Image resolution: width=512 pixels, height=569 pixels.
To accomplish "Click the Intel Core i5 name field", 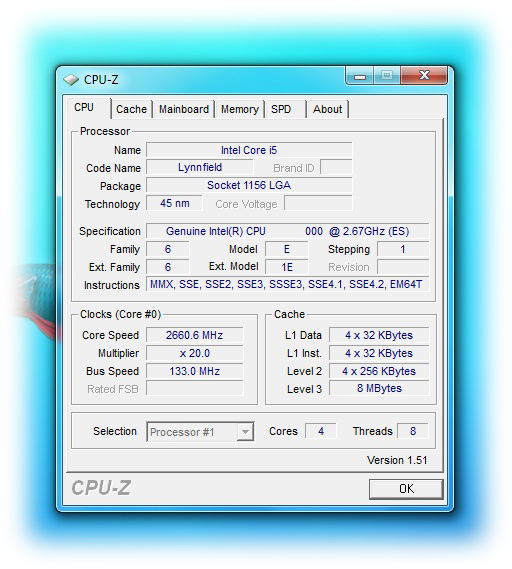I will [x=249, y=150].
